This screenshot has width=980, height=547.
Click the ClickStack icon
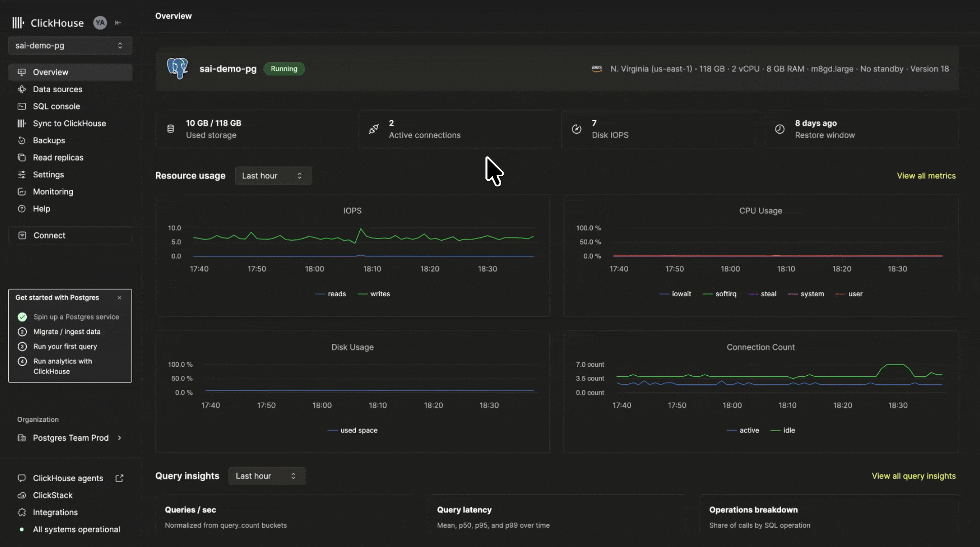pos(22,495)
